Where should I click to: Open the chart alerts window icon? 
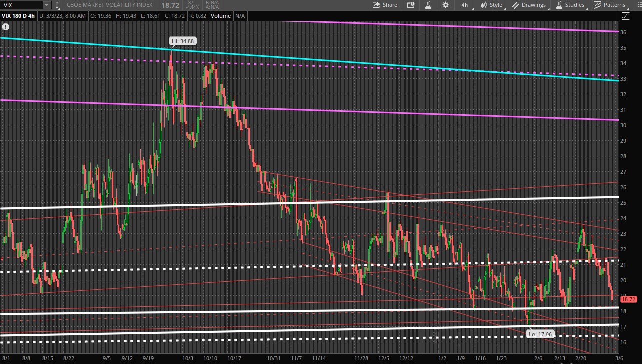pyautogui.click(x=410, y=5)
